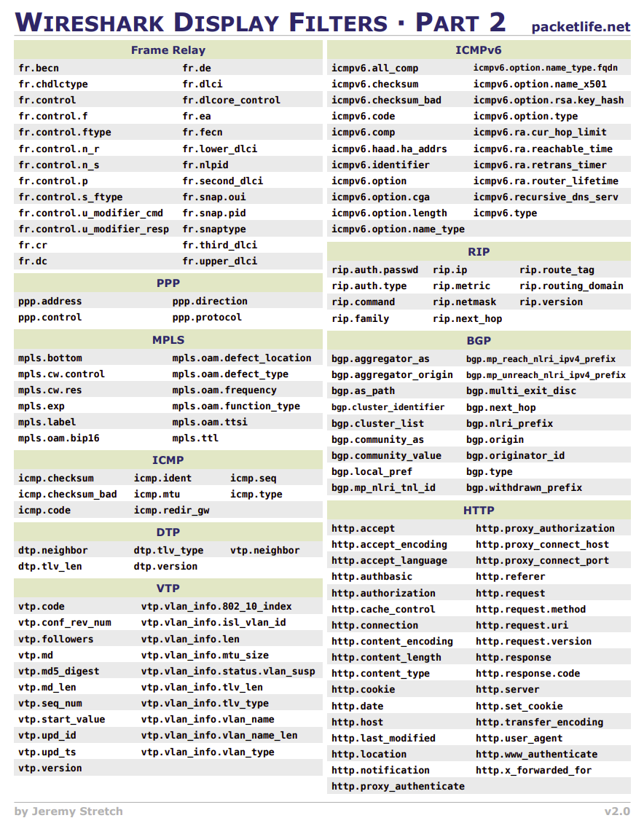Select the ICMPv6 section heading

point(479,50)
